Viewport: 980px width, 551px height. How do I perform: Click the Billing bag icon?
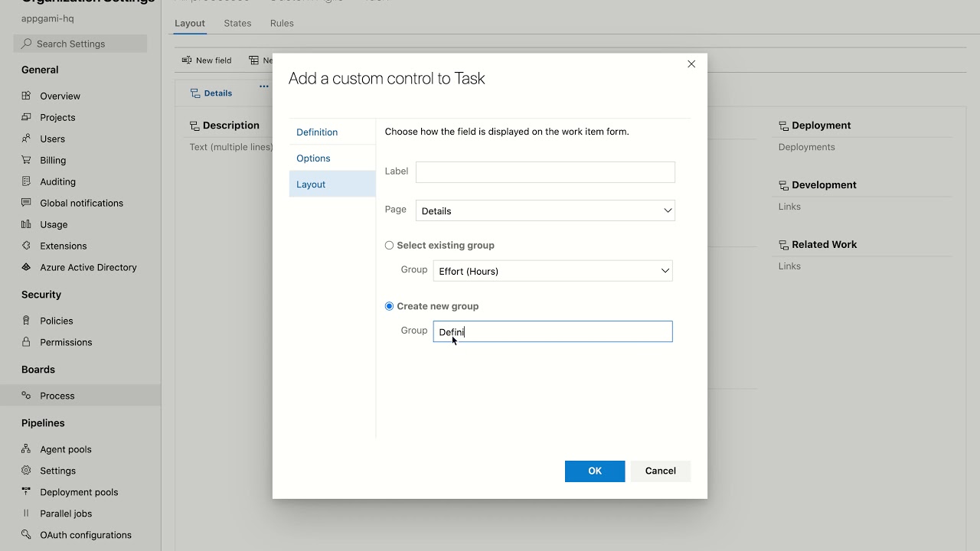click(26, 160)
